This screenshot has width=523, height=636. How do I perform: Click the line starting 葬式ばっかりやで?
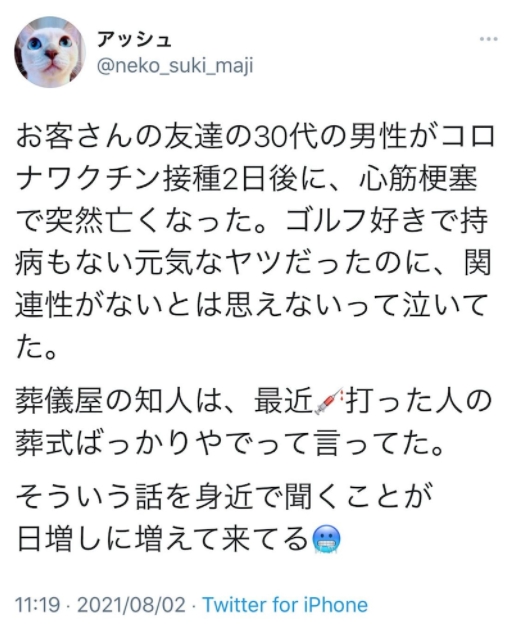230,443
